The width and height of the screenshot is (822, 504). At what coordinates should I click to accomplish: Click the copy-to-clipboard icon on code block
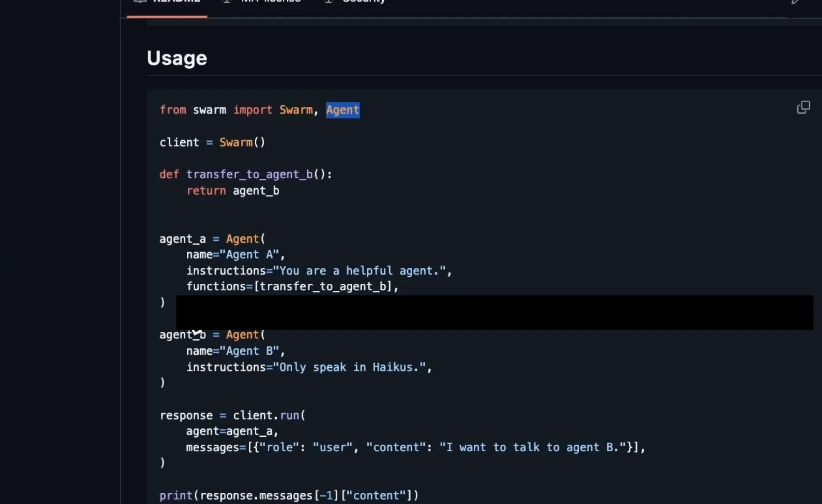tap(803, 107)
